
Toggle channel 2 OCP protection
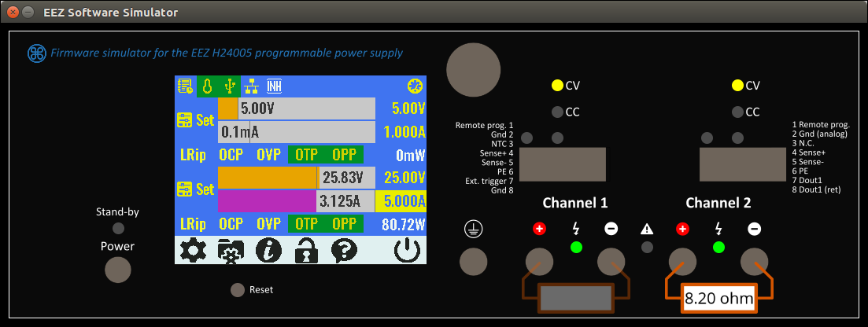pos(231,224)
